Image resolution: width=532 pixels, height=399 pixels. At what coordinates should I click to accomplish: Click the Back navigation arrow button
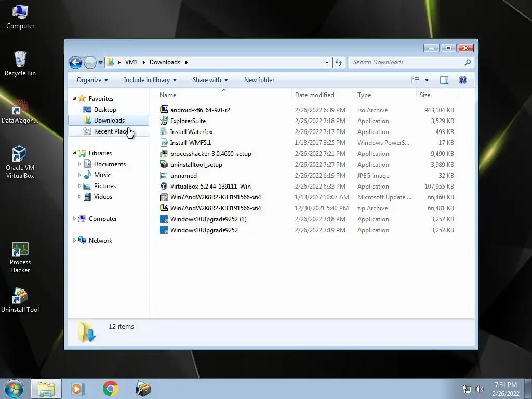click(75, 62)
